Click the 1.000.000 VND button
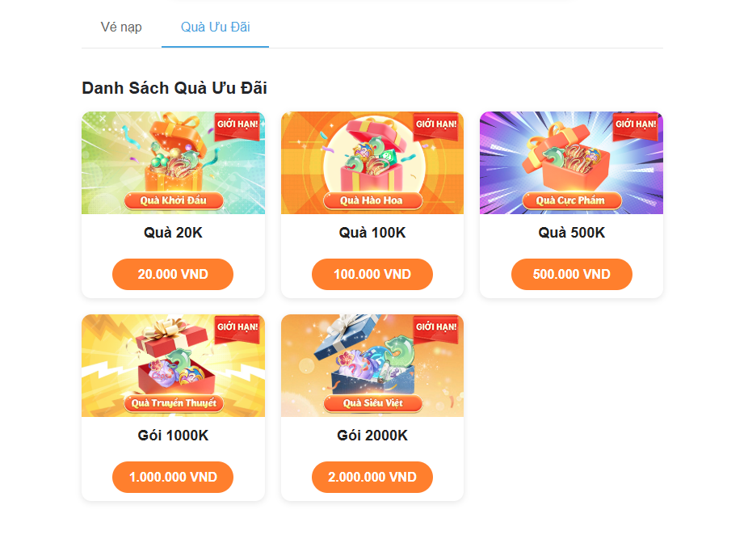748x560 pixels. 173,477
